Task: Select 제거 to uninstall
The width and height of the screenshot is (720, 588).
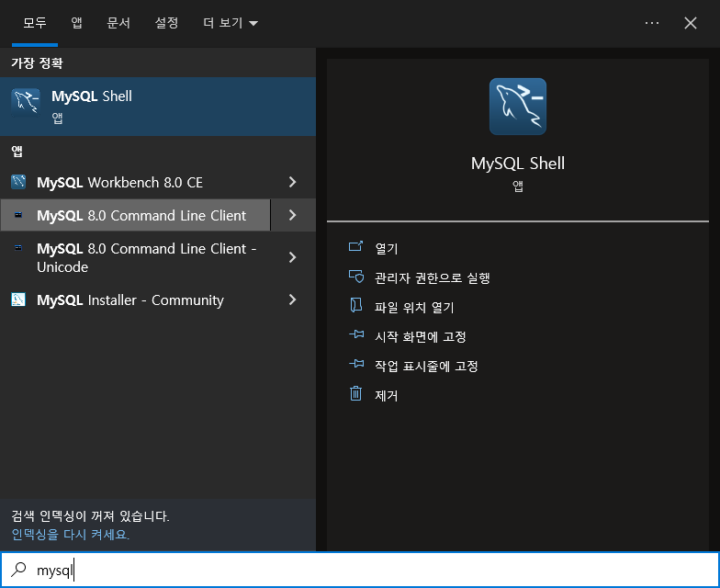Action: pyautogui.click(x=386, y=395)
